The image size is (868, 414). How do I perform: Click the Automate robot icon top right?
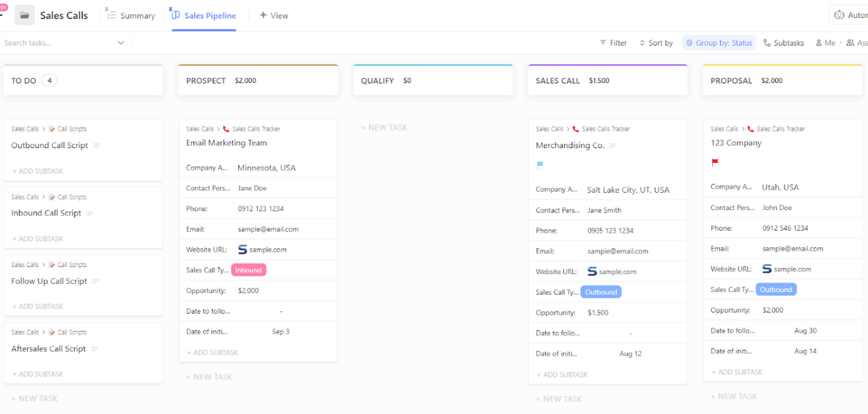click(841, 14)
